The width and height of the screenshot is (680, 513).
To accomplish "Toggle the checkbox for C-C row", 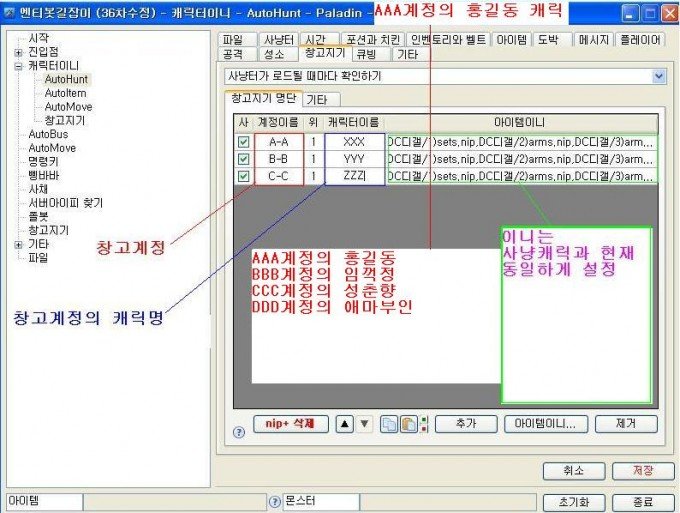I will click(x=242, y=175).
